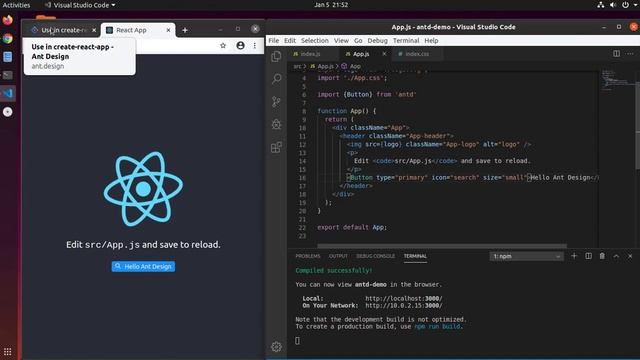
Task: Click the src breadcrumb segment
Action: pyautogui.click(x=297, y=66)
